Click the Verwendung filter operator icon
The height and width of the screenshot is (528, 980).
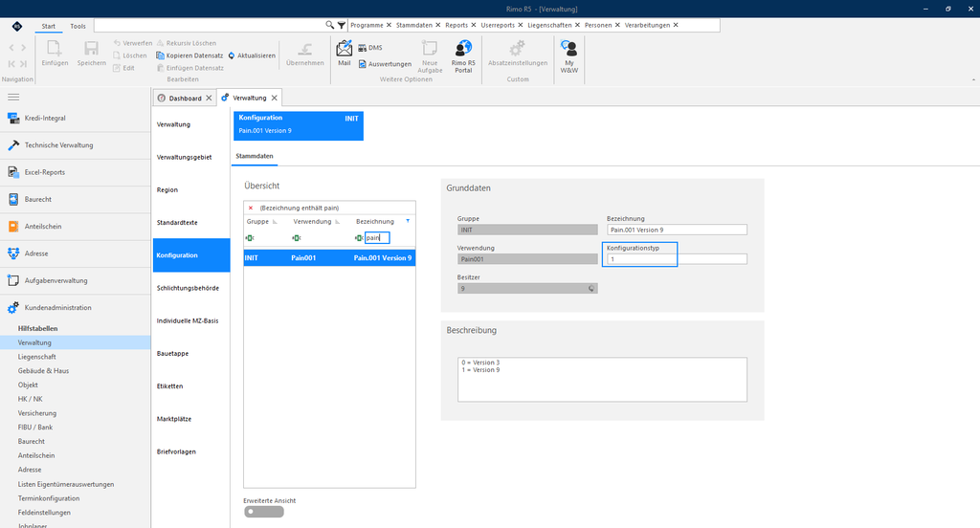297,238
